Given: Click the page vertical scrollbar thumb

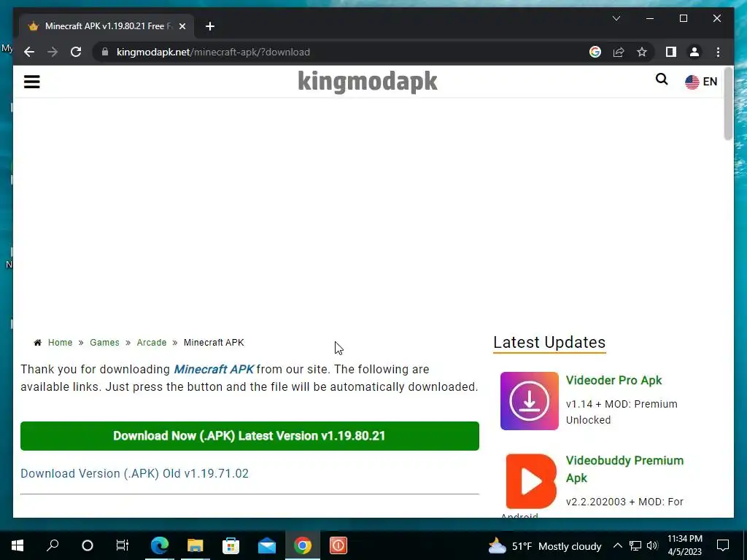Looking at the screenshot, I should tap(728, 104).
